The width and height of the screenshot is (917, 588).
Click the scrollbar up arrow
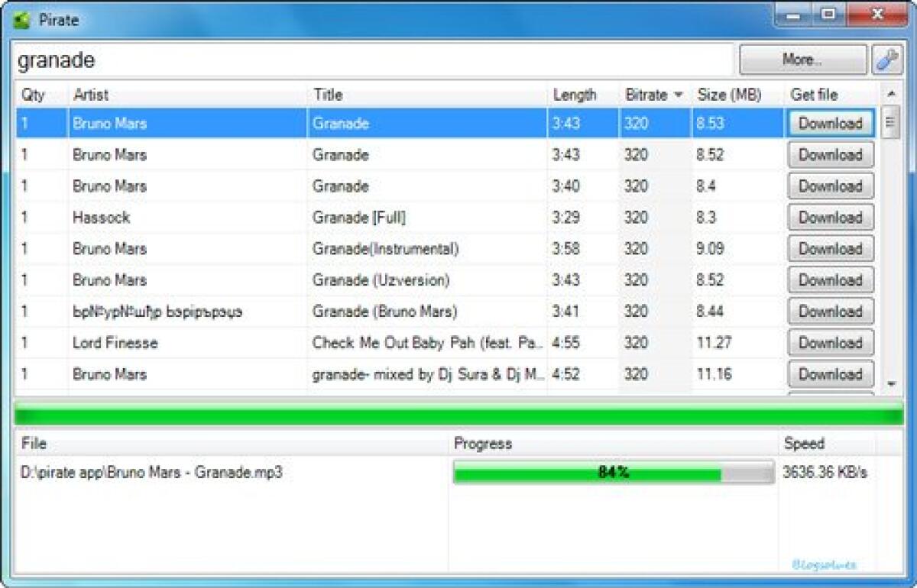(x=891, y=95)
